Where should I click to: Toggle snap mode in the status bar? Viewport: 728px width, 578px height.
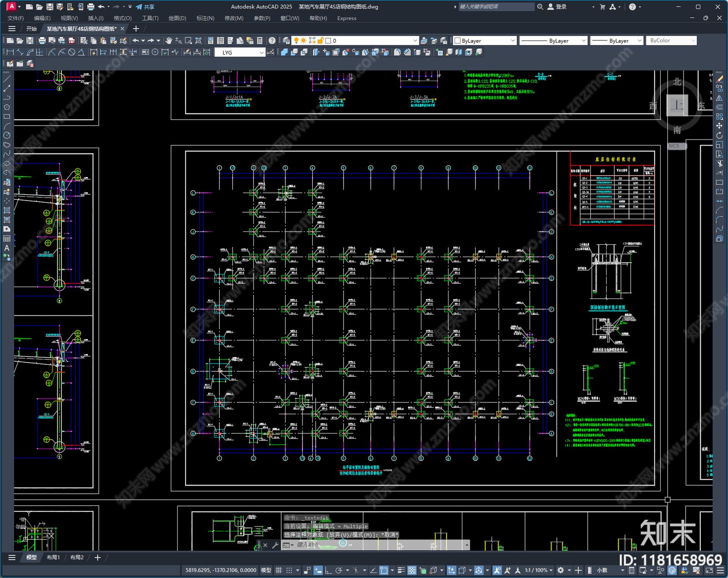point(289,570)
